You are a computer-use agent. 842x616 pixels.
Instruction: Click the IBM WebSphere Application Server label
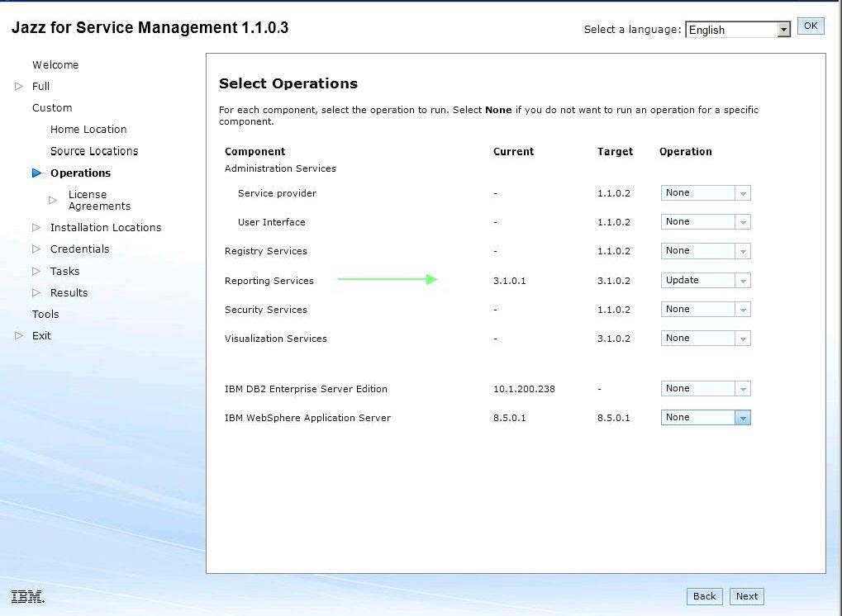307,418
